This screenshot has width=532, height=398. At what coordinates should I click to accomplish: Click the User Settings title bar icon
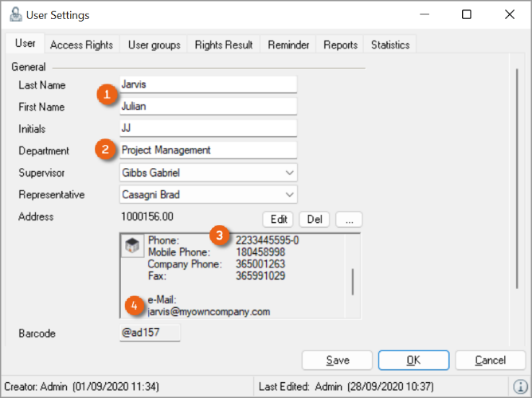(14, 14)
